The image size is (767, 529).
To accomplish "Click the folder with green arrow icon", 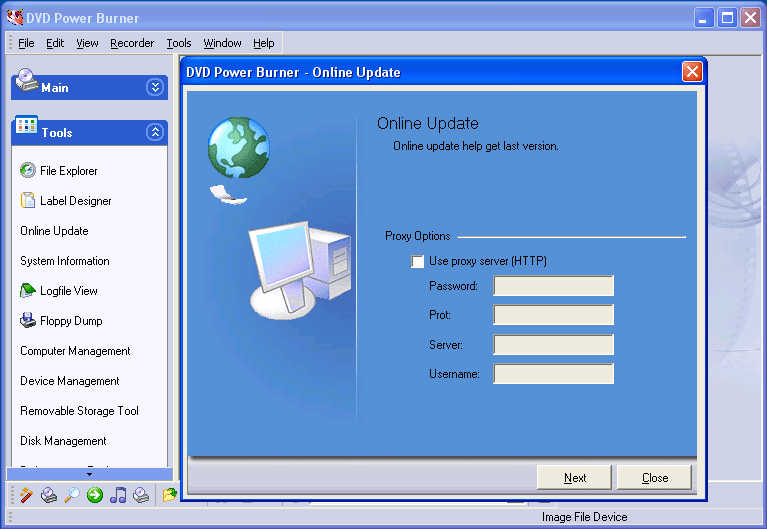I will [x=169, y=495].
